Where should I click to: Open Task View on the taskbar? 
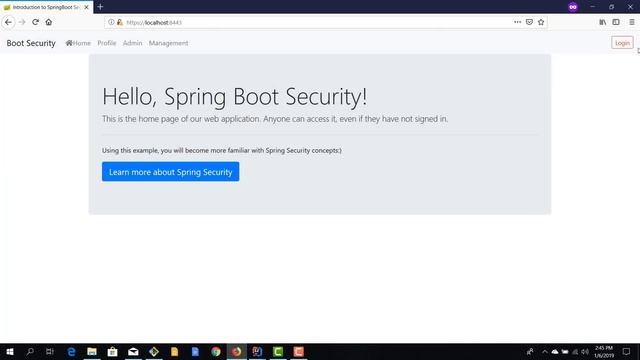(50, 351)
